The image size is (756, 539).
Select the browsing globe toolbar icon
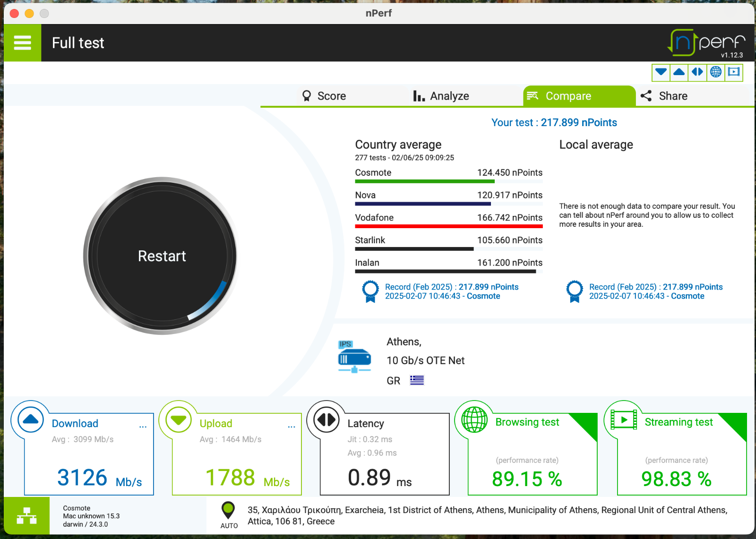tap(716, 72)
